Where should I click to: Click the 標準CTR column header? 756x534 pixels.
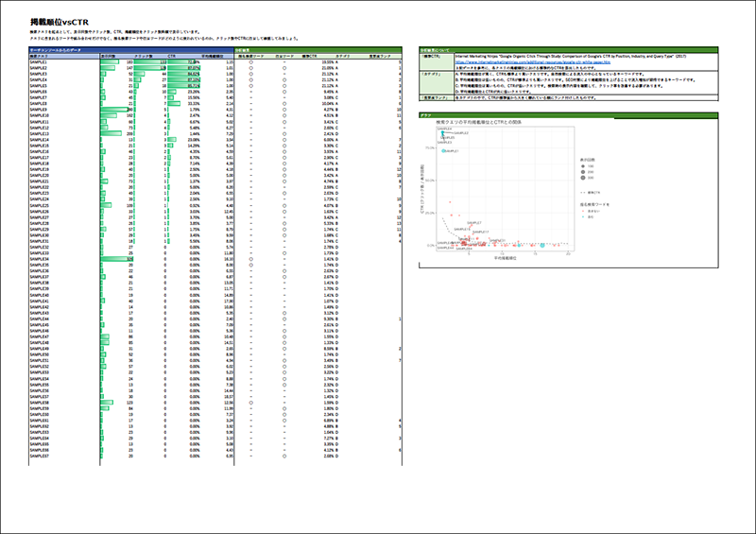(310, 57)
